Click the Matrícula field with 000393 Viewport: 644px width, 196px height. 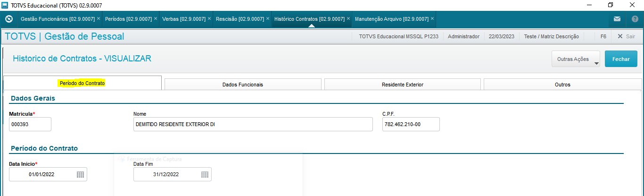click(30, 124)
